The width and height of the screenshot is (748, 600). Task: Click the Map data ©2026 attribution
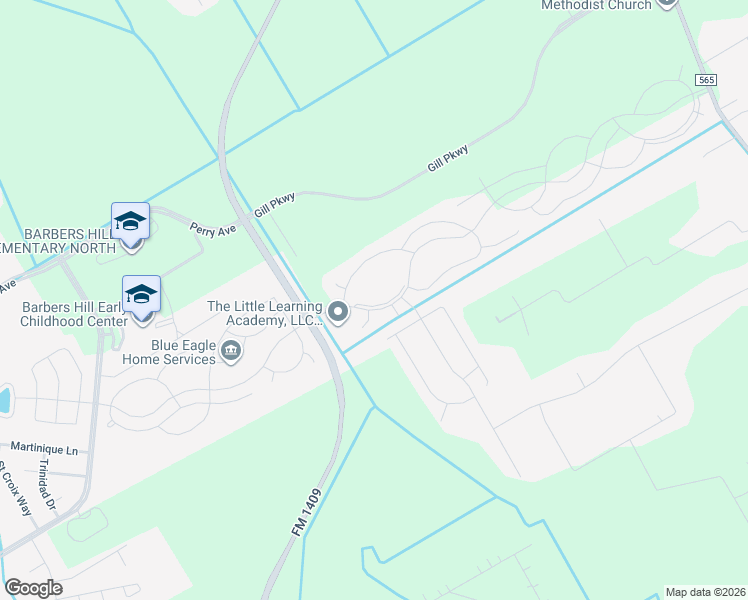(706, 592)
